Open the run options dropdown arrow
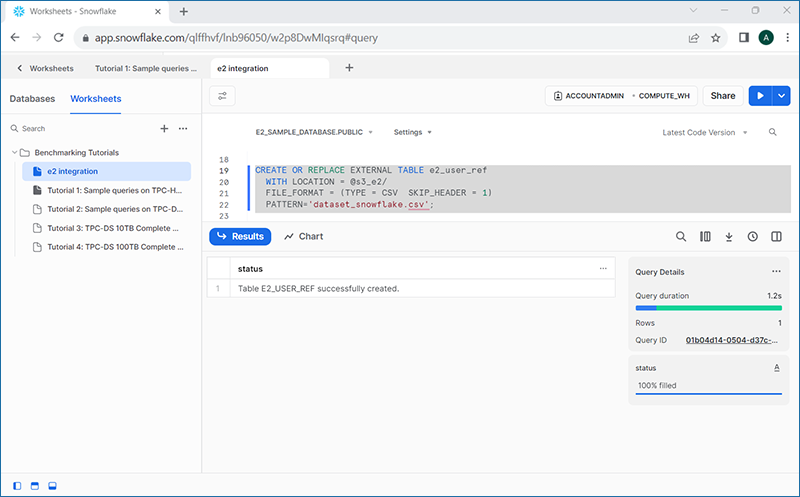Viewport: 800px width, 497px height. 782,96
